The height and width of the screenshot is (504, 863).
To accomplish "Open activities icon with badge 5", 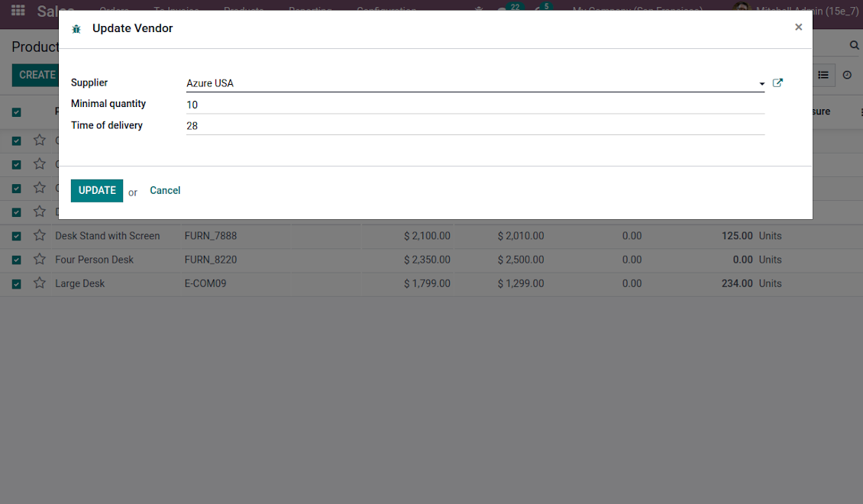I will point(543,8).
